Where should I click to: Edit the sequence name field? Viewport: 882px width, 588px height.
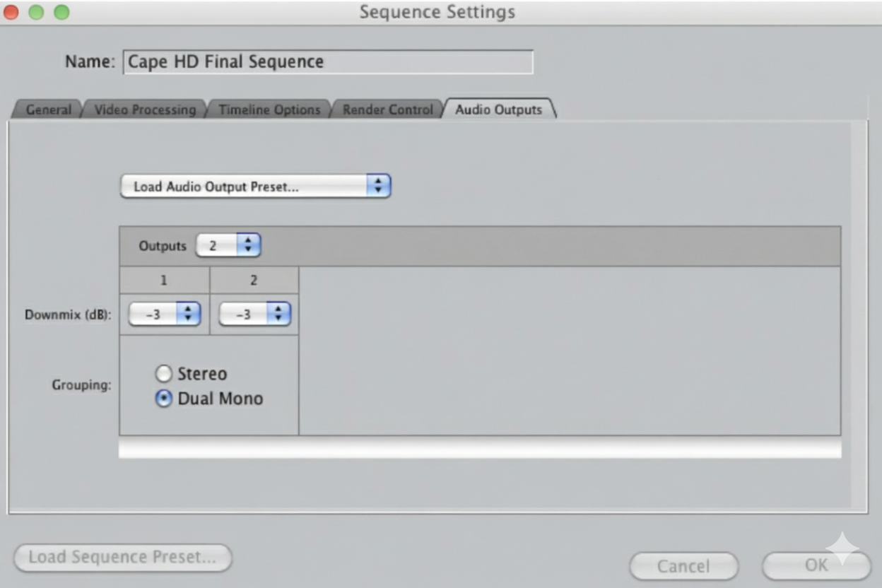[x=329, y=62]
